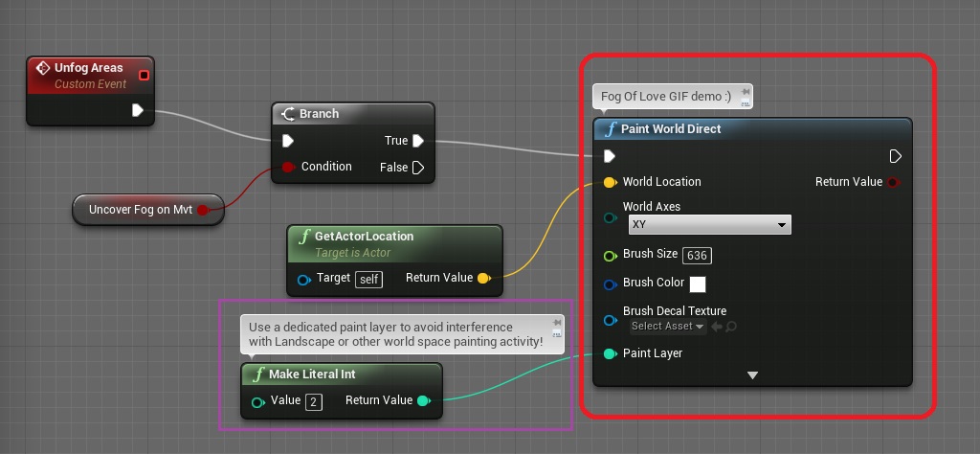Image resolution: width=980 pixels, height=454 pixels.
Task: Click the Branch False output pin
Action: (418, 167)
